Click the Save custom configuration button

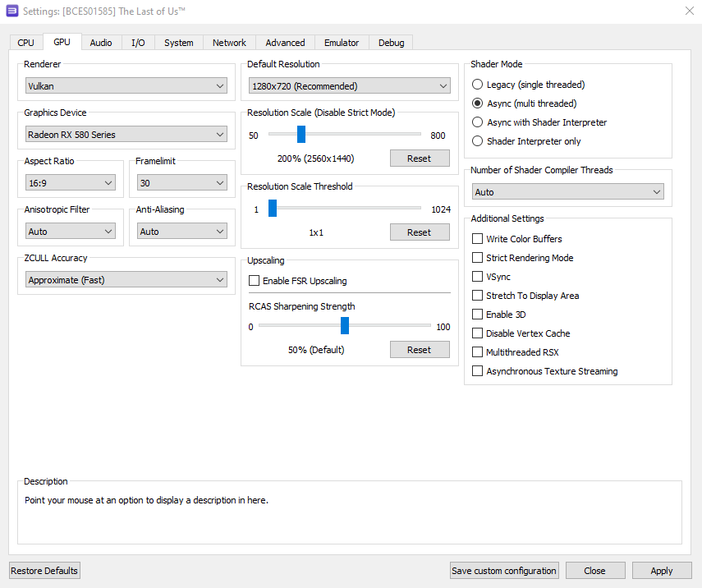504,571
